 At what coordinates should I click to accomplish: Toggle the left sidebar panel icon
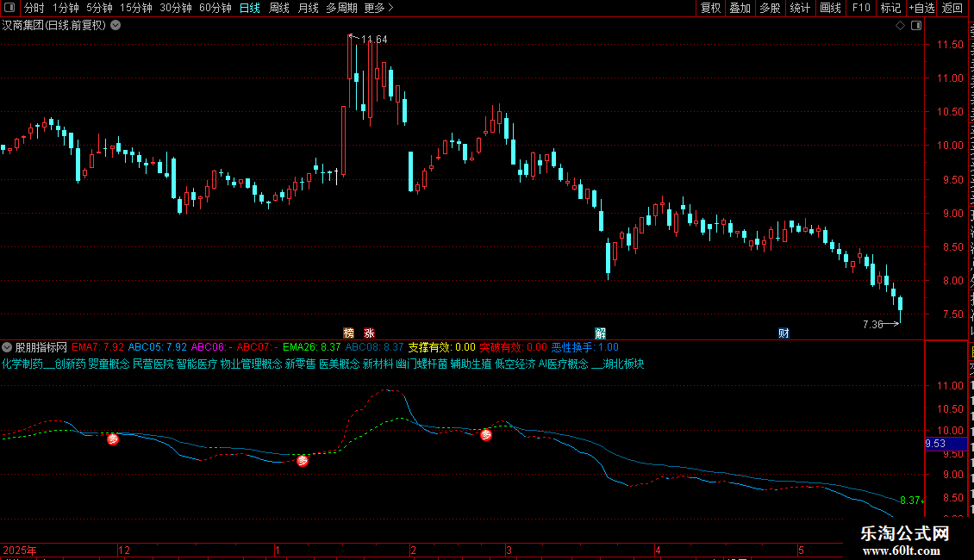(9, 8)
